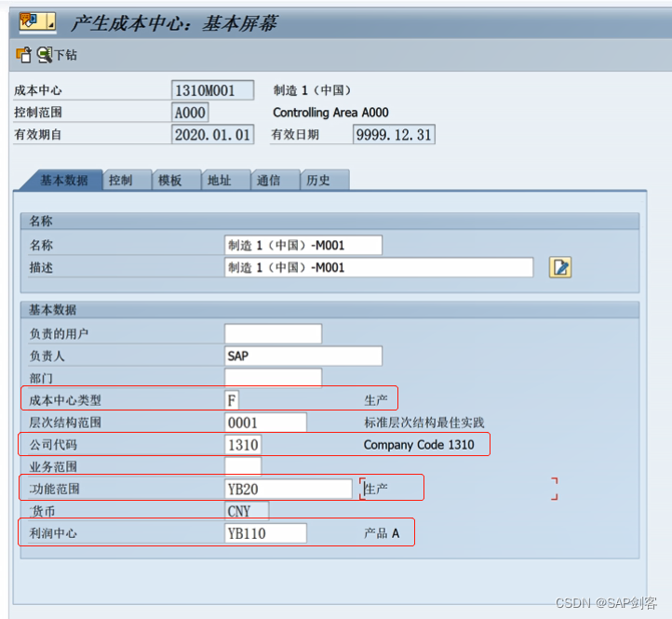Open the 模板 tab

point(177,180)
